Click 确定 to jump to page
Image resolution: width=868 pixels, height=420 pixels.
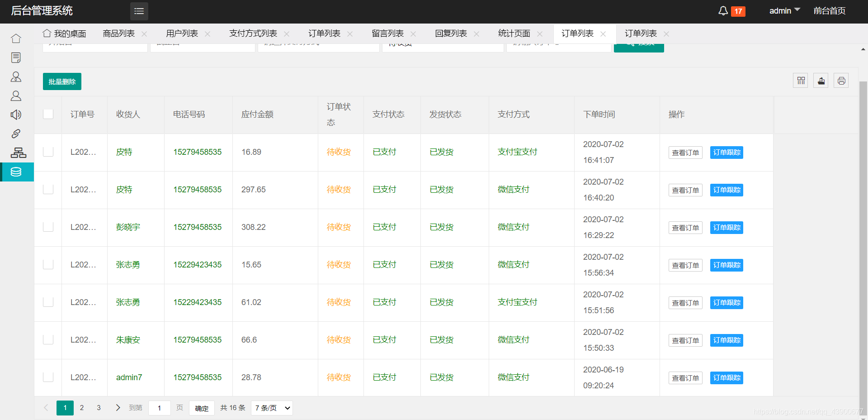click(x=202, y=408)
